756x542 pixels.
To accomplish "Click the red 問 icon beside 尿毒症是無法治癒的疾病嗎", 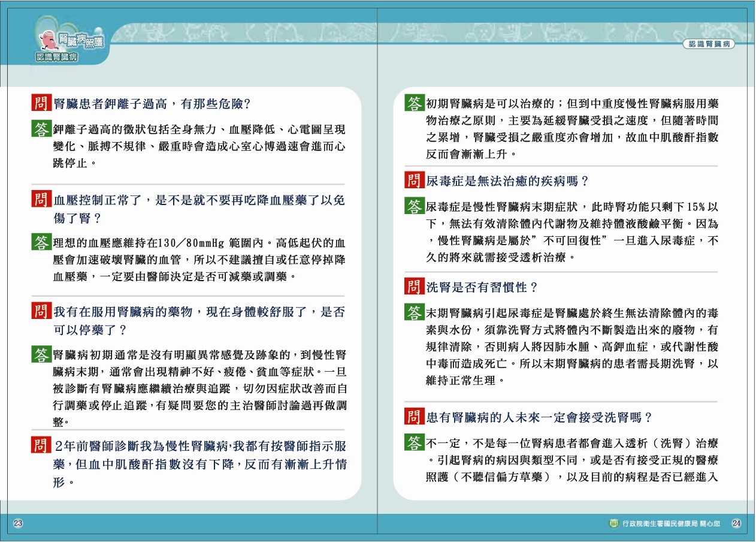I will (x=415, y=180).
